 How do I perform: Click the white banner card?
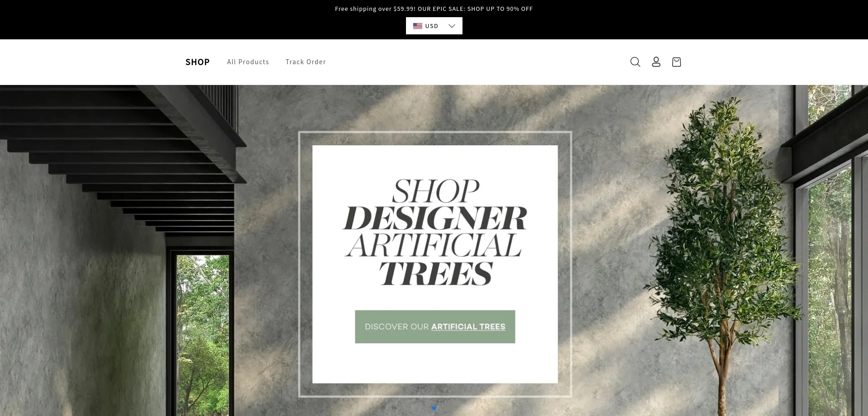[x=435, y=264]
